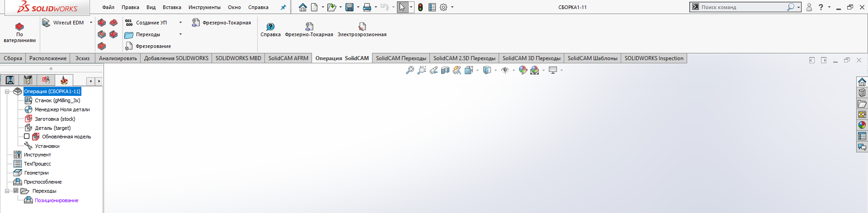Click the Edit Appearance color ball icon
This screenshot has height=213, width=868.
pyautogui.click(x=523, y=70)
